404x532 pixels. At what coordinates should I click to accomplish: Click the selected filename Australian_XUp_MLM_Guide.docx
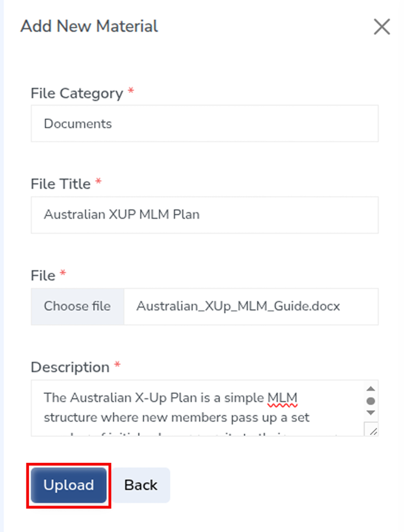coord(238,306)
